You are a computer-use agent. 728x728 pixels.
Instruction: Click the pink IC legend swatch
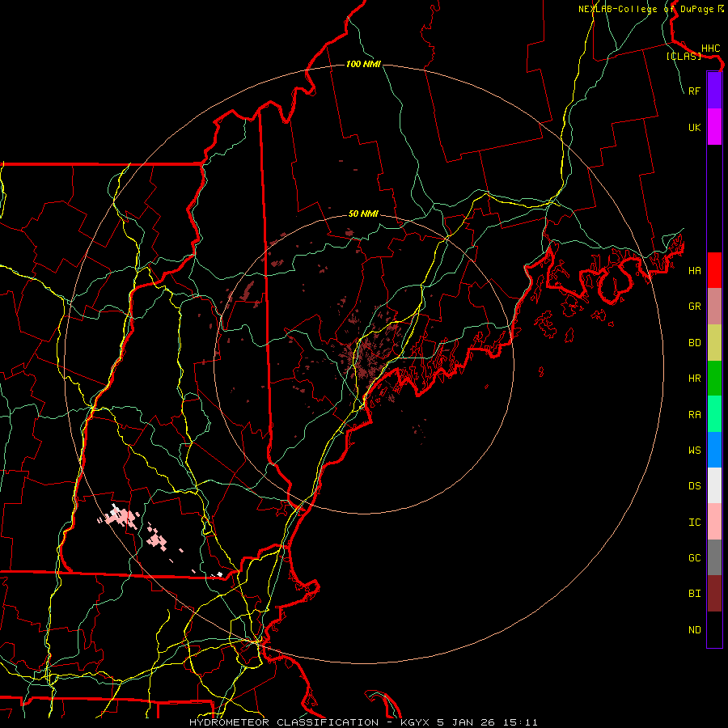point(714,522)
